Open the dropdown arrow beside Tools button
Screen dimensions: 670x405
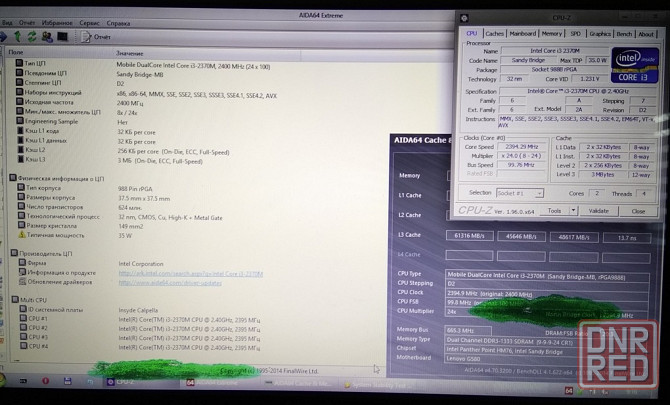(x=573, y=211)
